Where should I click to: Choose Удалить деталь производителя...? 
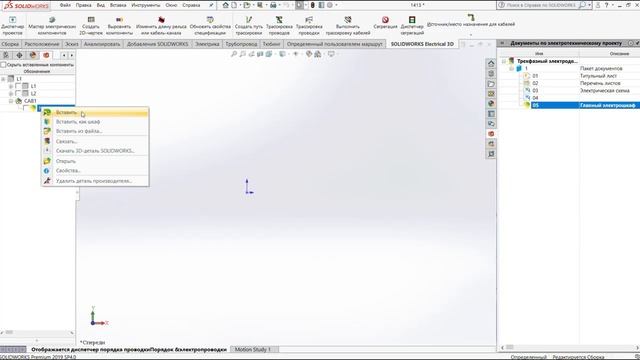pos(95,180)
